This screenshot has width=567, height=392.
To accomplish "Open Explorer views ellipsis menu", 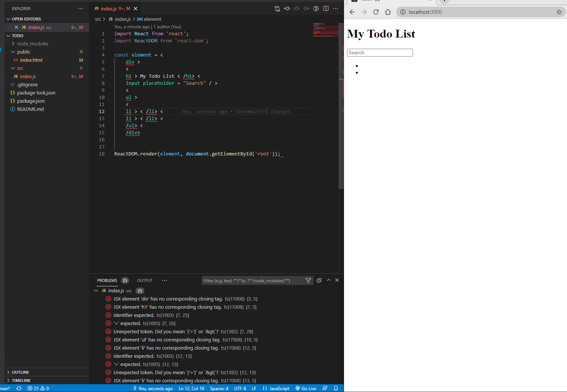I will click(x=80, y=9).
